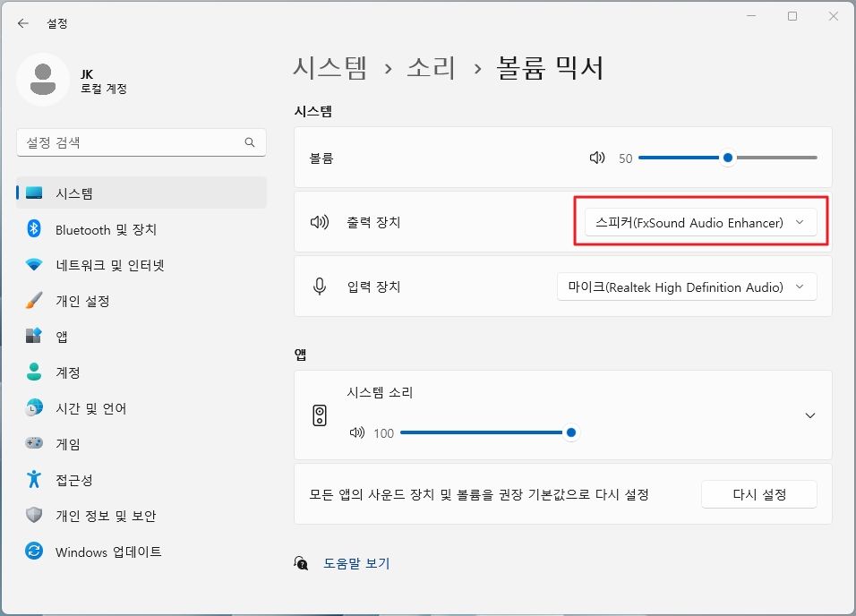The width and height of the screenshot is (856, 616).
Task: Click the 시스템 소리 label text
Action: pos(380,392)
